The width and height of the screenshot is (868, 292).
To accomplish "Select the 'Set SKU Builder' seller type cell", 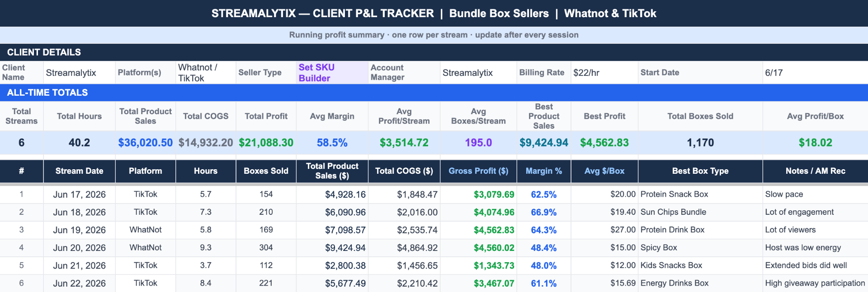I will click(332, 73).
